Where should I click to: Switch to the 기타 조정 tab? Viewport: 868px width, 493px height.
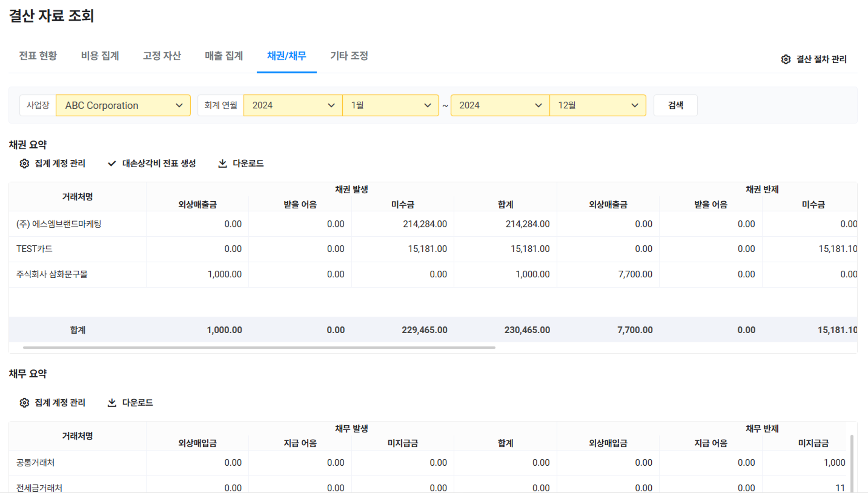click(349, 56)
